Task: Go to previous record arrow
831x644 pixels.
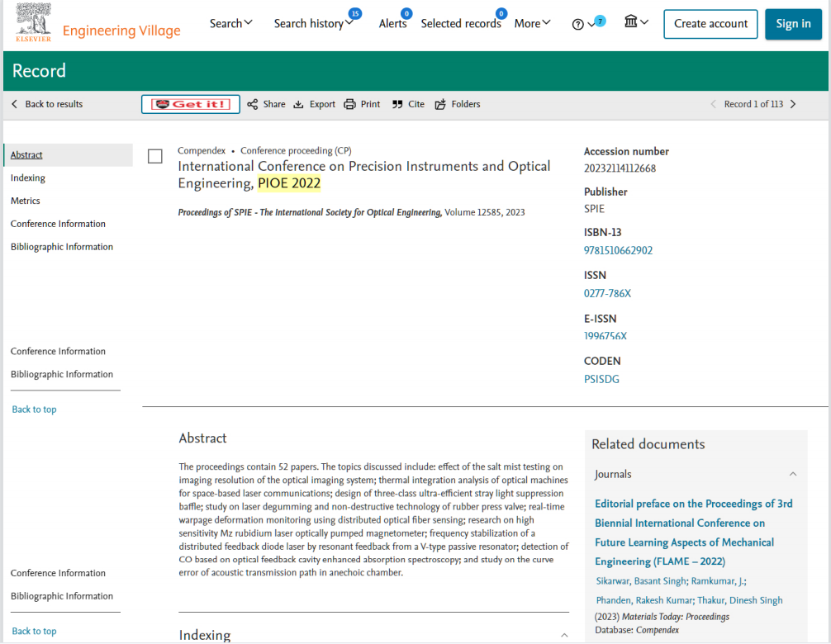Action: [x=714, y=104]
